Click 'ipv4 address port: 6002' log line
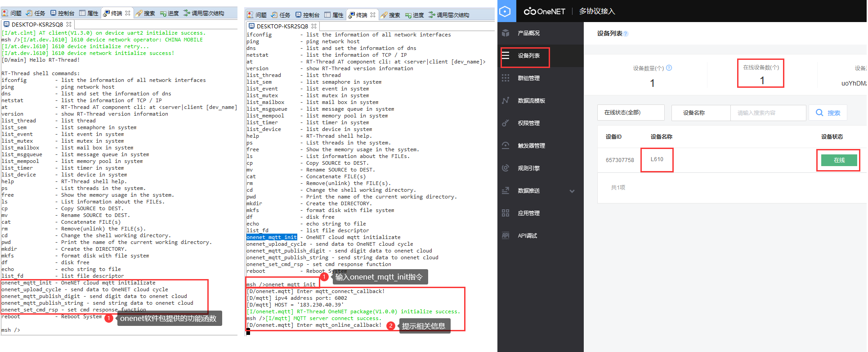This screenshot has height=352, width=868. click(297, 298)
